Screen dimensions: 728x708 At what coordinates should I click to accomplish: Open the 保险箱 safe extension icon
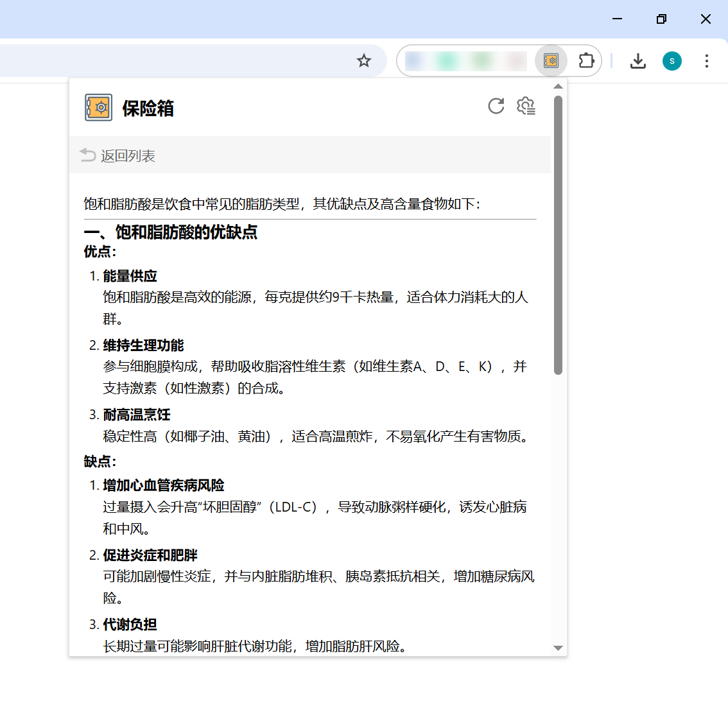551,61
